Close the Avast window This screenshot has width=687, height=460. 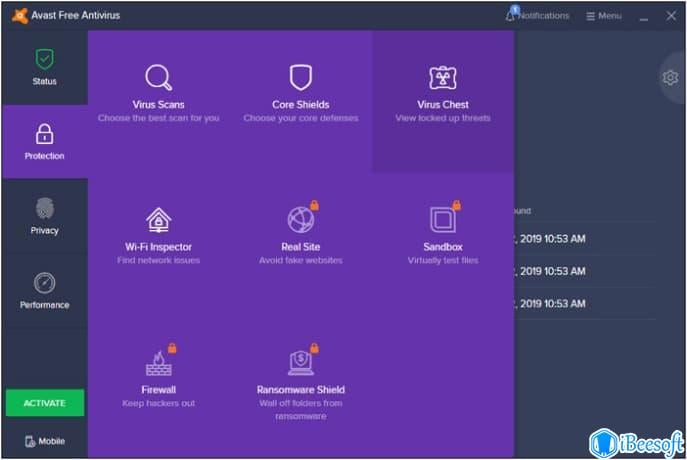pyautogui.click(x=671, y=16)
